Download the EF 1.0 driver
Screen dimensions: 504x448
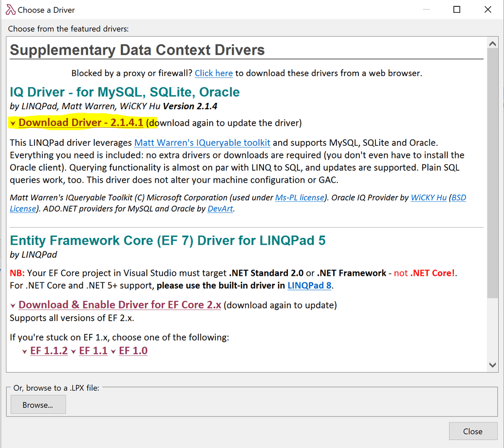(133, 350)
